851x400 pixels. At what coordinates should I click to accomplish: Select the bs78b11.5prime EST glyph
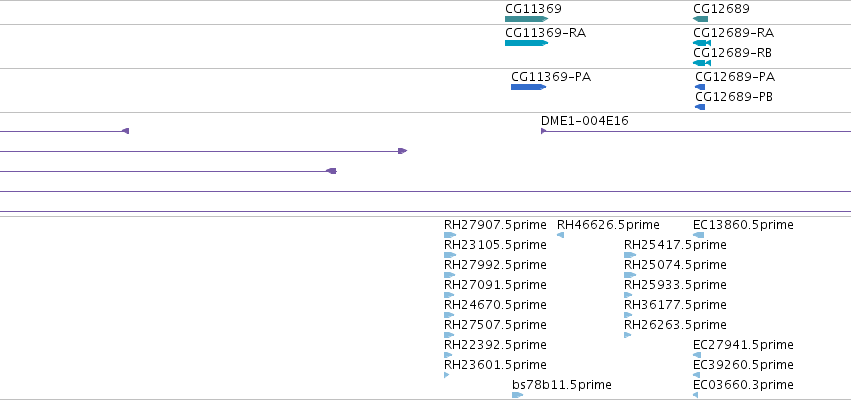coord(517,395)
